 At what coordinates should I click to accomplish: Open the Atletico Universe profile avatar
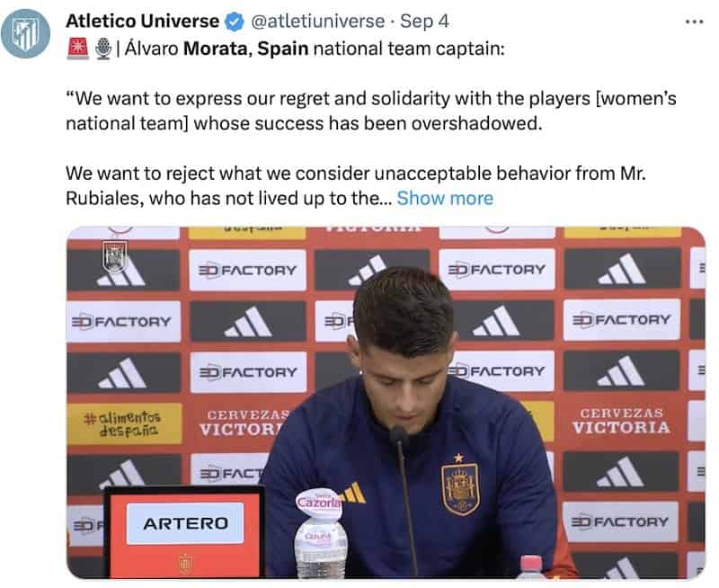[26, 33]
